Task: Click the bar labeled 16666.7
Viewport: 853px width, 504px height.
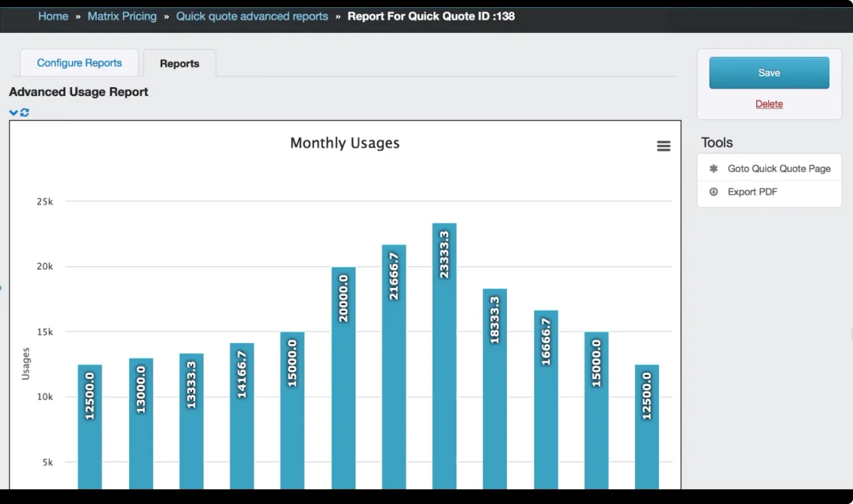Action: tap(546, 400)
